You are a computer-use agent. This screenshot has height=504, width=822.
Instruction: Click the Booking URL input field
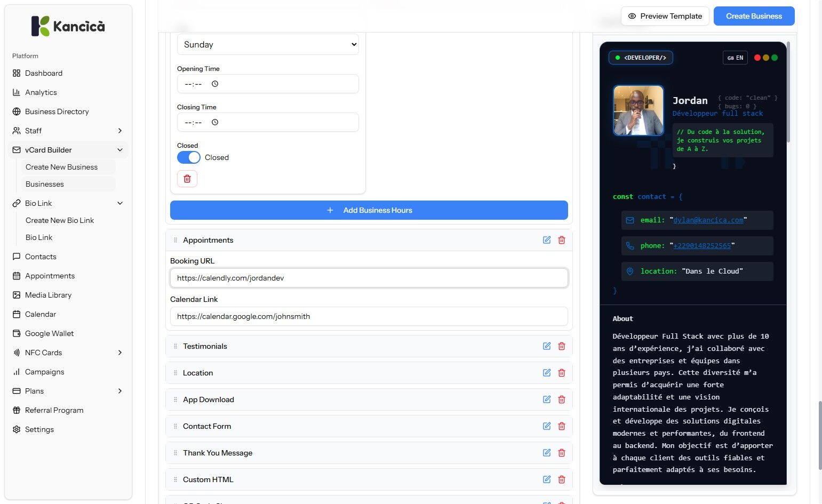coord(369,278)
